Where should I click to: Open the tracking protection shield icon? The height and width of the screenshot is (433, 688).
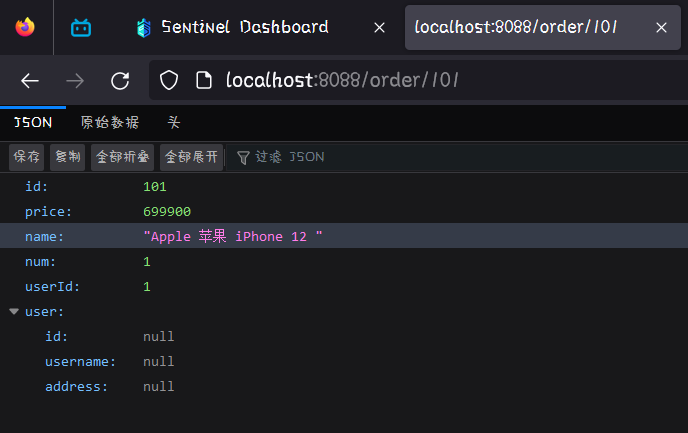(169, 80)
